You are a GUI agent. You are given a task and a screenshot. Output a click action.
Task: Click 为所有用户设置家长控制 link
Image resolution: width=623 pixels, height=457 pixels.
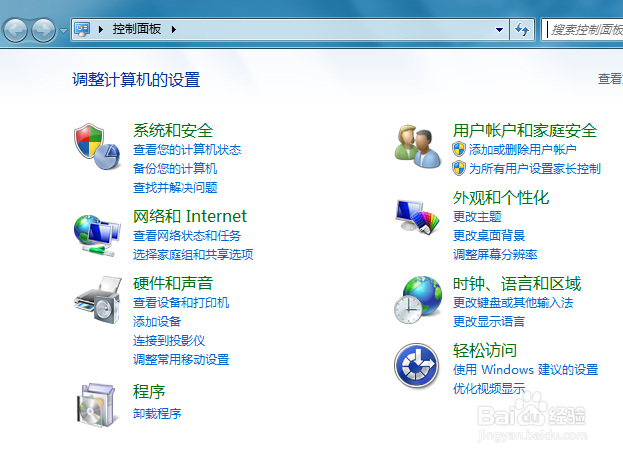coord(534,168)
